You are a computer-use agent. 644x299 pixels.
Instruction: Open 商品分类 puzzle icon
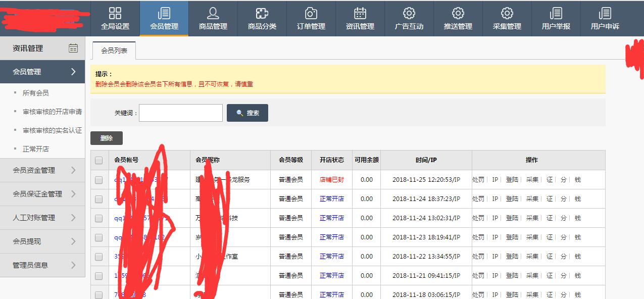click(x=262, y=14)
